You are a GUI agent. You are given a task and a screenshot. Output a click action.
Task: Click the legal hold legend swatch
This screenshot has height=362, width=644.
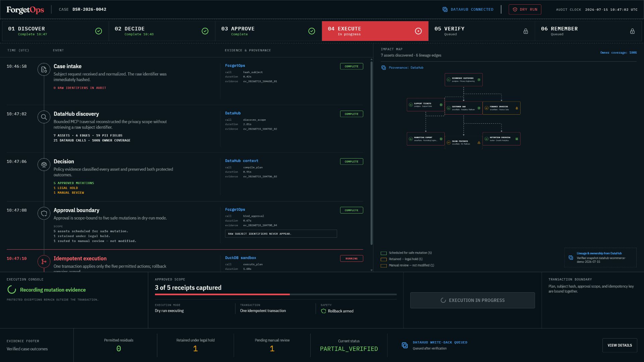(x=384, y=259)
